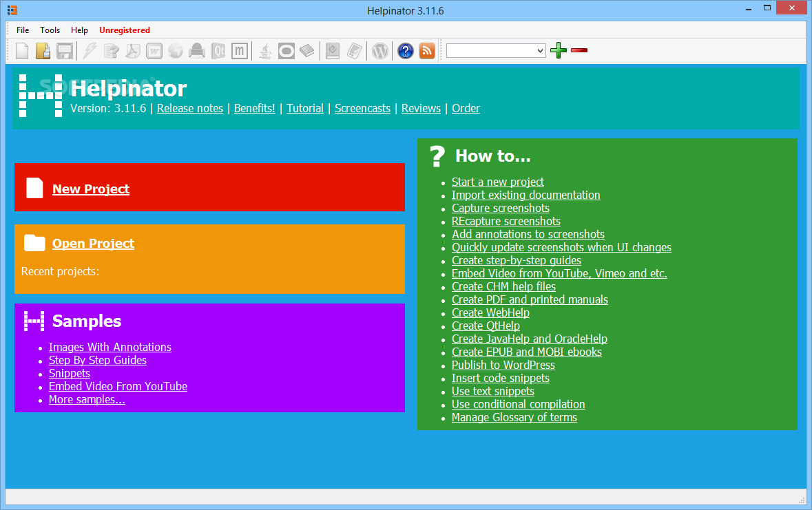Open 'Import existing documentation' how-to
The height and width of the screenshot is (510, 812).
(525, 195)
